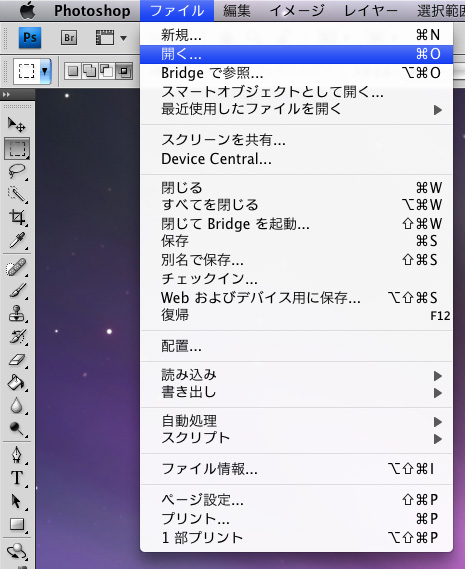Viewport: 465px width, 569px height.
Task: Select the Path Selection arrow tool
Action: tap(17, 501)
